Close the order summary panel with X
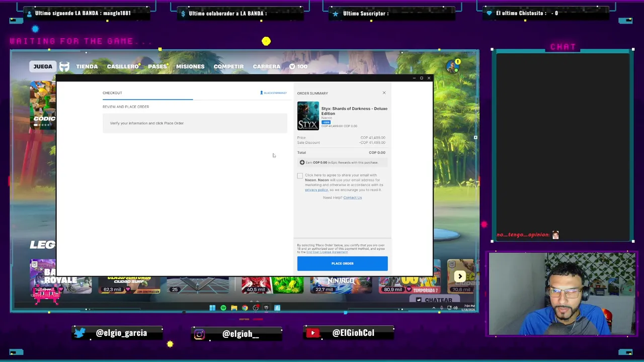The image size is (644, 362). 384,93
